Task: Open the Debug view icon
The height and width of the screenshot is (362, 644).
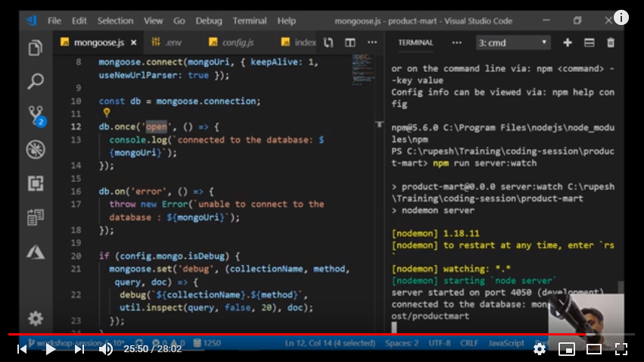Action: [35, 149]
